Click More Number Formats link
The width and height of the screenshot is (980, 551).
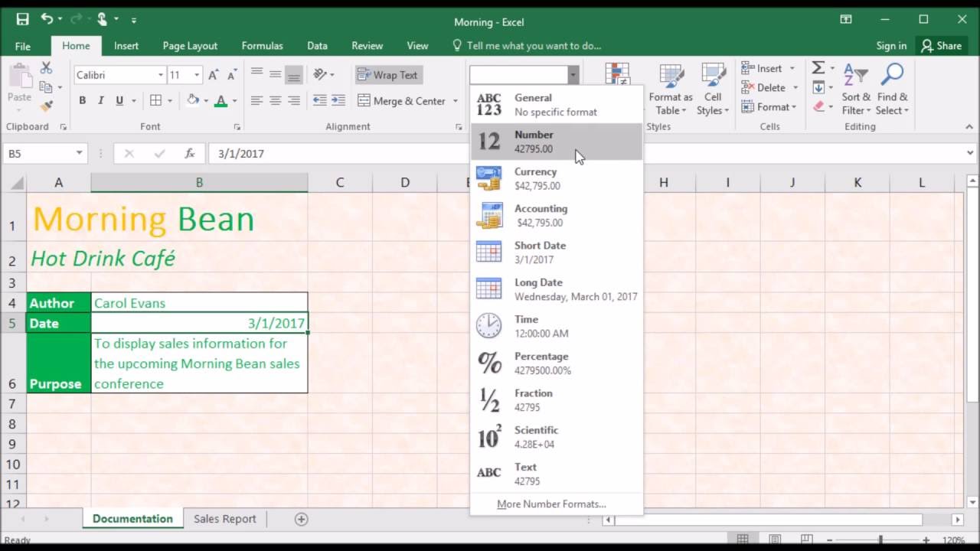[x=551, y=504]
